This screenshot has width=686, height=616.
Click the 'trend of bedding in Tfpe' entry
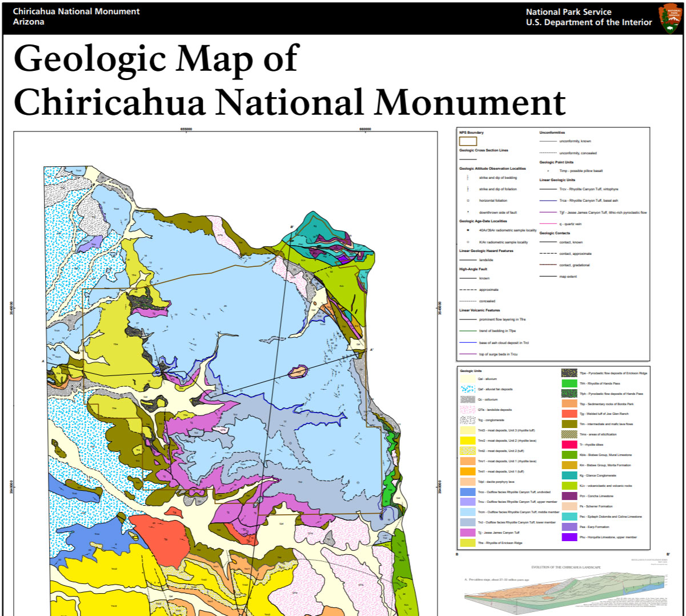pos(497,331)
